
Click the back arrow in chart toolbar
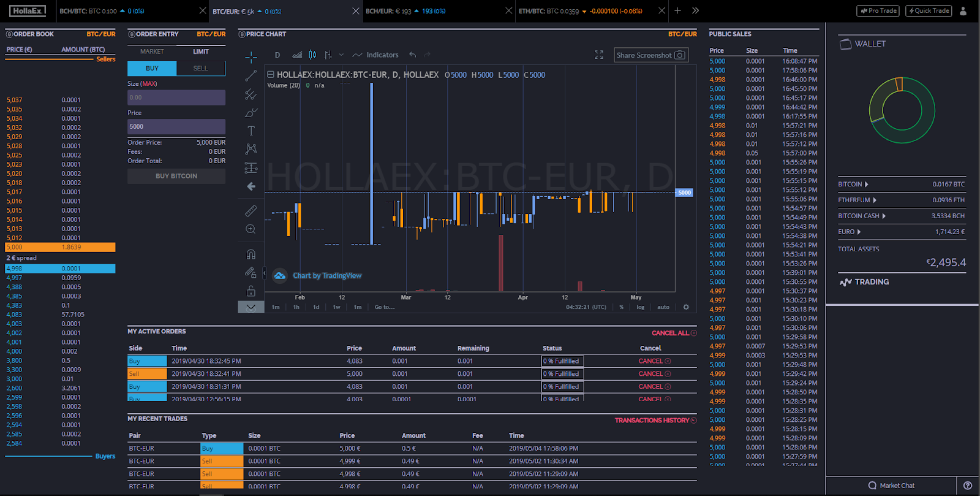pos(251,186)
